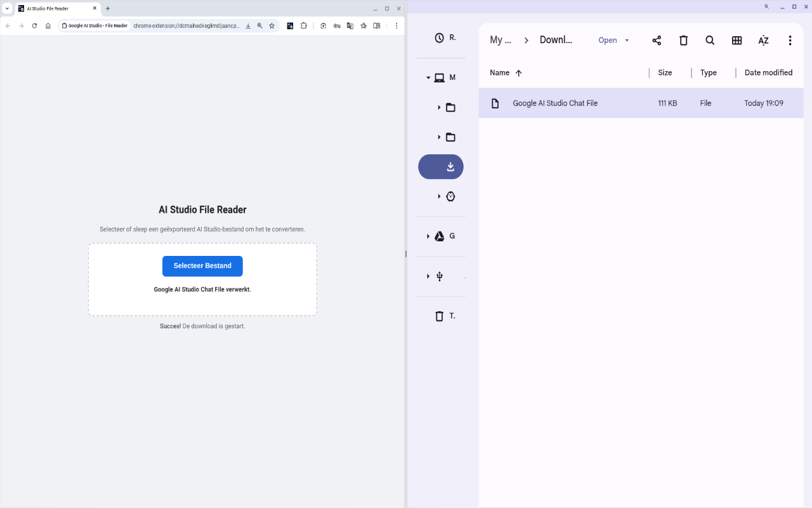This screenshot has height=508, width=812.
Task: Select the Downloads folder in sidebar
Action: pyautogui.click(x=441, y=167)
